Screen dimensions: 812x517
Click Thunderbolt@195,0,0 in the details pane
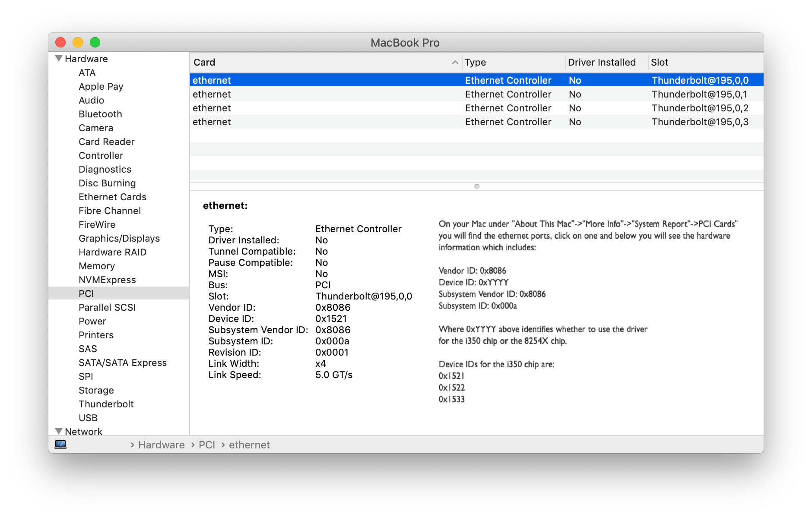[364, 296]
